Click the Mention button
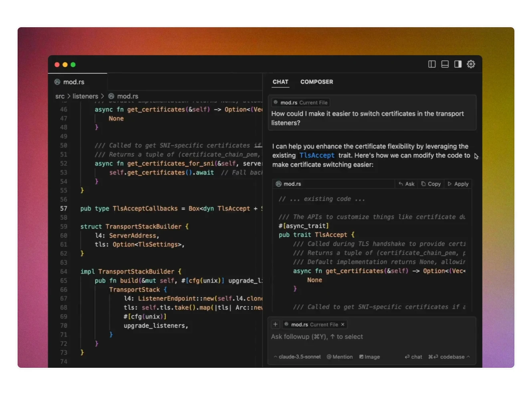 click(340, 357)
